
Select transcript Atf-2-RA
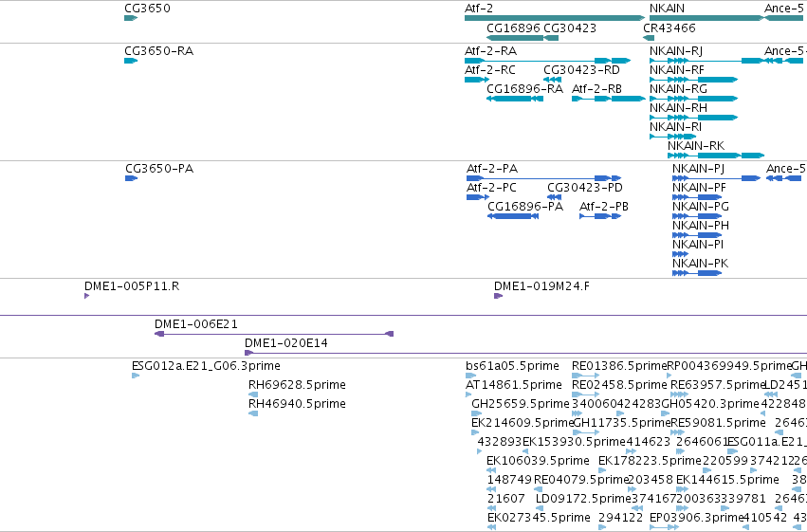coord(547,61)
